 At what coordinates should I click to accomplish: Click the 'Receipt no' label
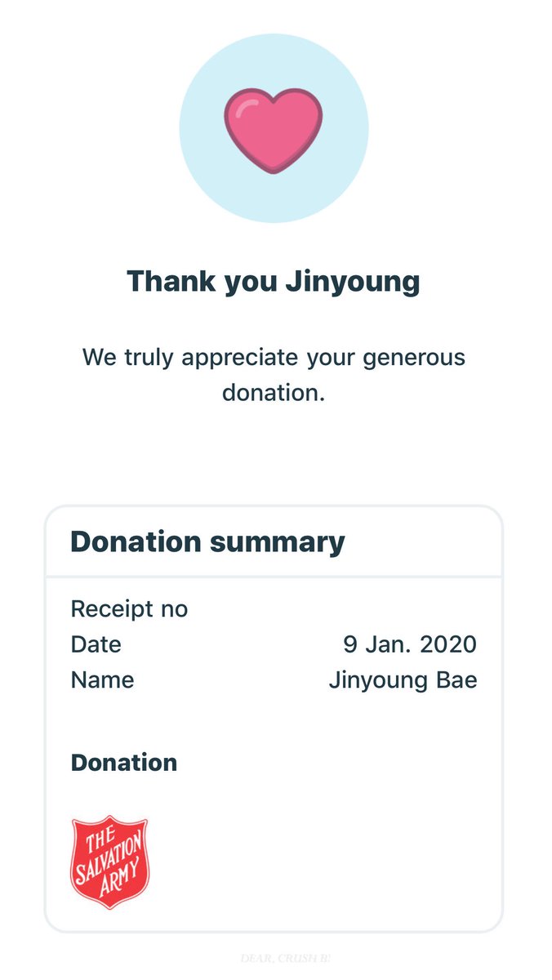(129, 609)
